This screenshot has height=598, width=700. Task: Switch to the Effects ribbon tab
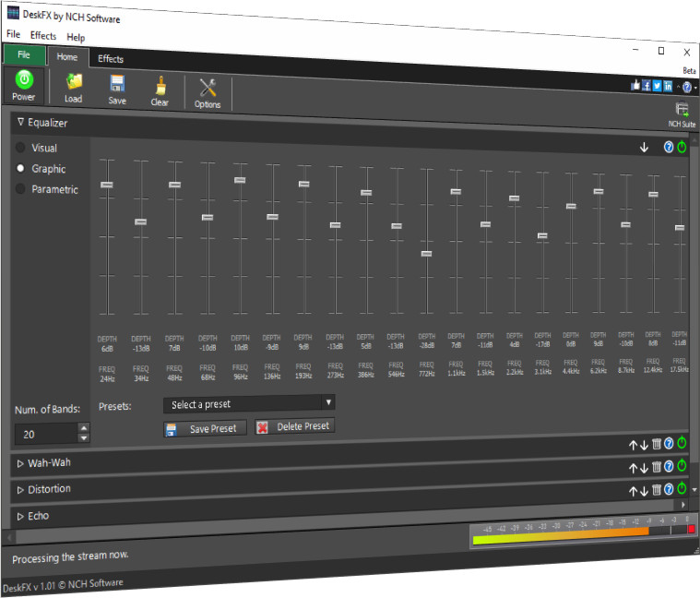(x=111, y=58)
